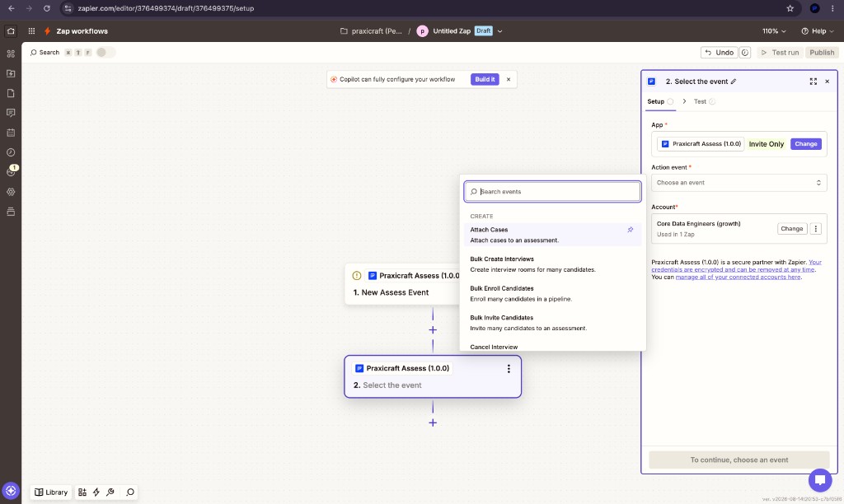Add a step after step 2

pos(433,422)
